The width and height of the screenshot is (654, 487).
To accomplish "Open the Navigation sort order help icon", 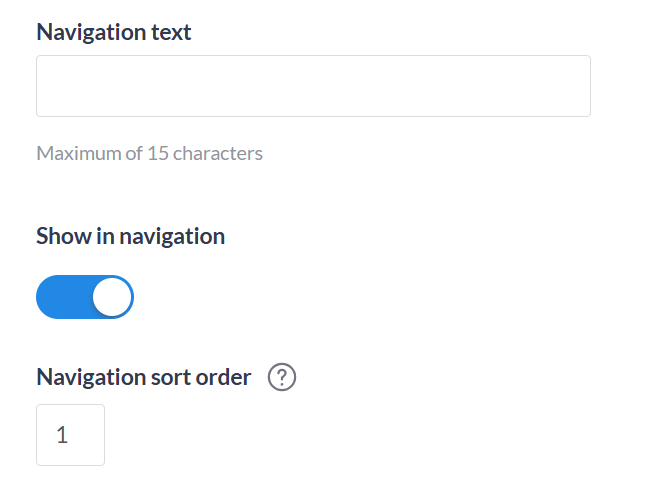I will (283, 378).
